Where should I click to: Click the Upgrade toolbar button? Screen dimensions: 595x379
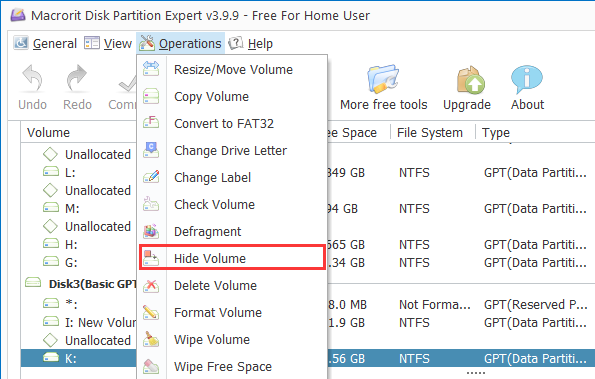[467, 87]
